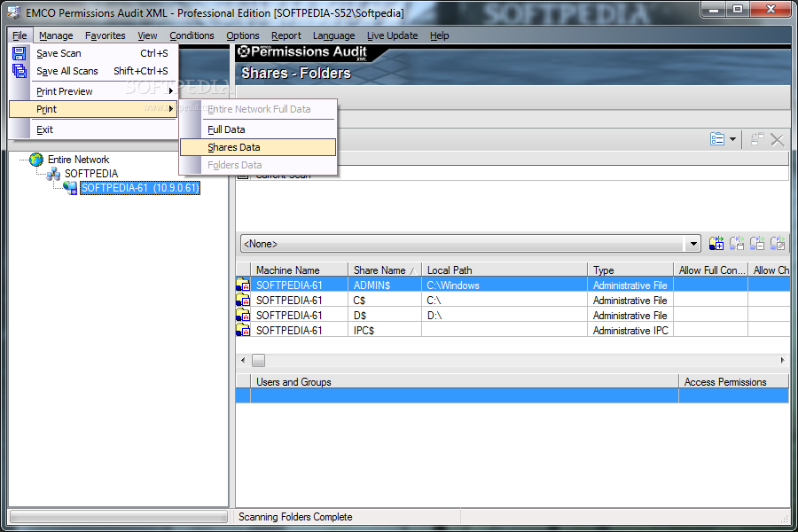Open the Manage menu
This screenshot has width=798, height=532.
tap(56, 35)
